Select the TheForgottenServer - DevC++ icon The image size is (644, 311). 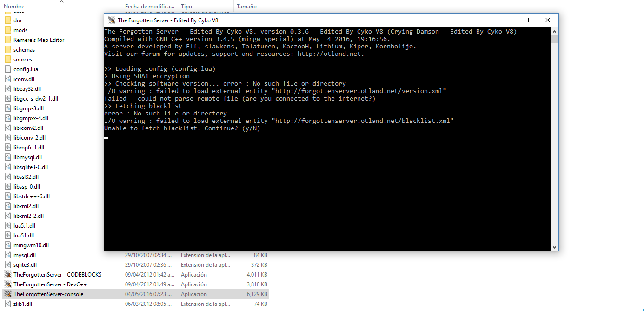(x=7, y=284)
